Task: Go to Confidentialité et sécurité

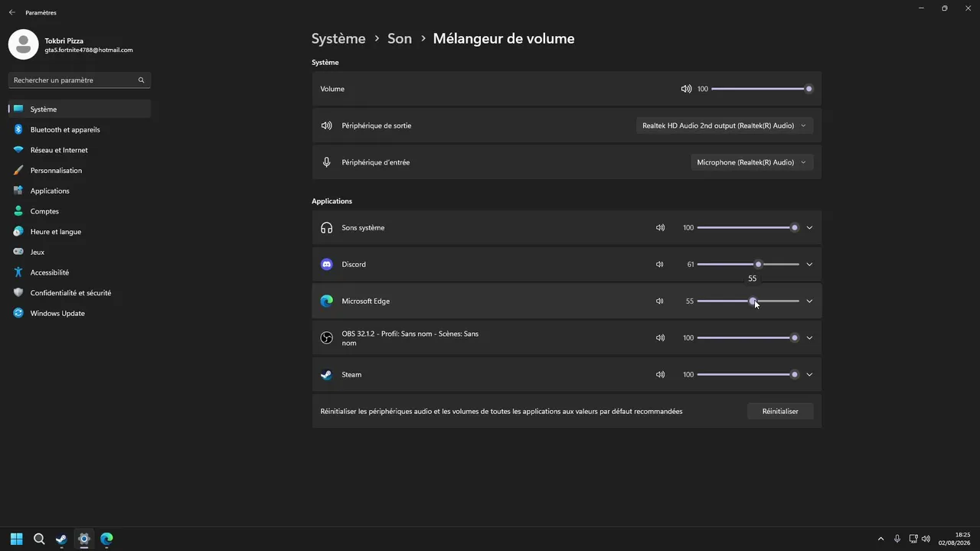Action: pos(80,293)
